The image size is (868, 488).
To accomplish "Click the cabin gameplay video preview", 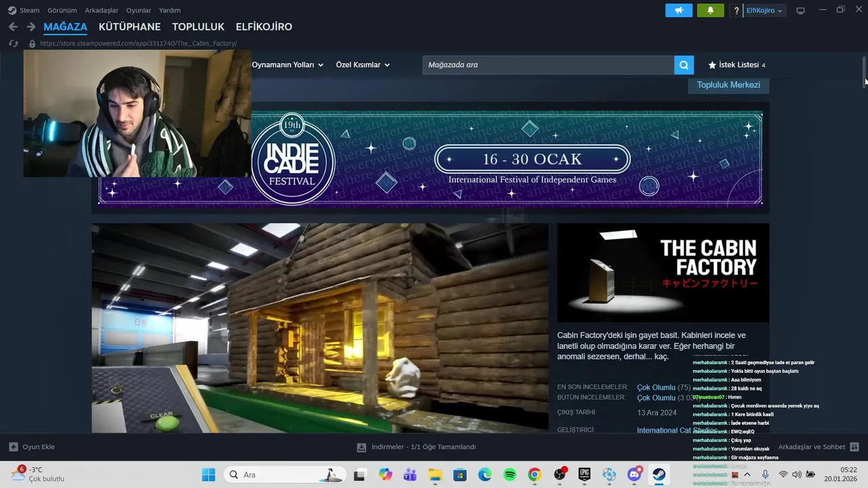I will pos(319,328).
